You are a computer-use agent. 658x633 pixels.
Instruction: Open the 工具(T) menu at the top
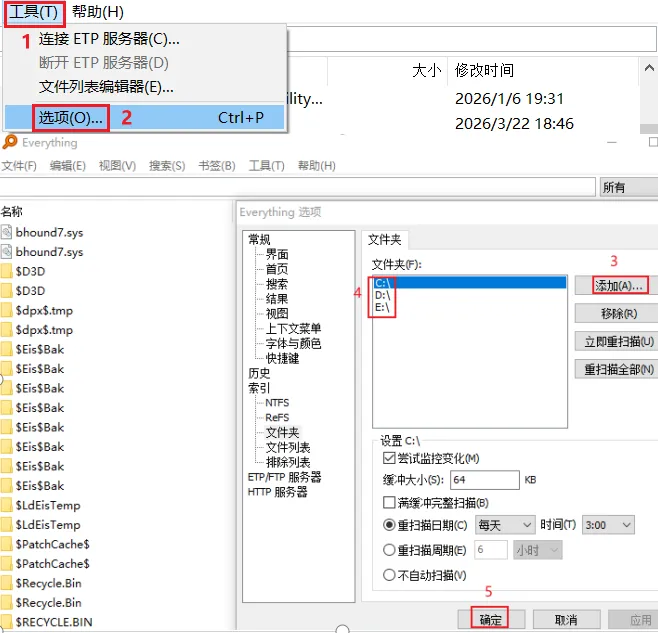pyautogui.click(x=34, y=13)
